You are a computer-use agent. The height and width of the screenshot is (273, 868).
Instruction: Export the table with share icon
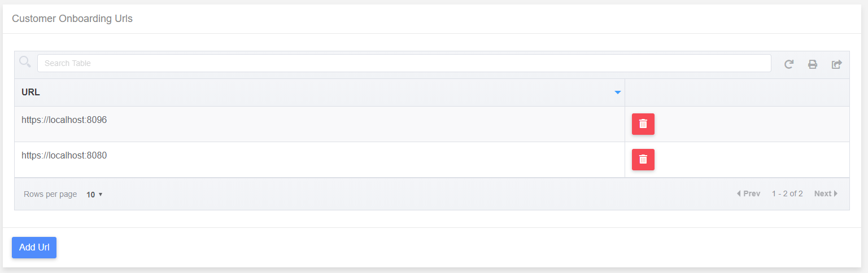(836, 64)
